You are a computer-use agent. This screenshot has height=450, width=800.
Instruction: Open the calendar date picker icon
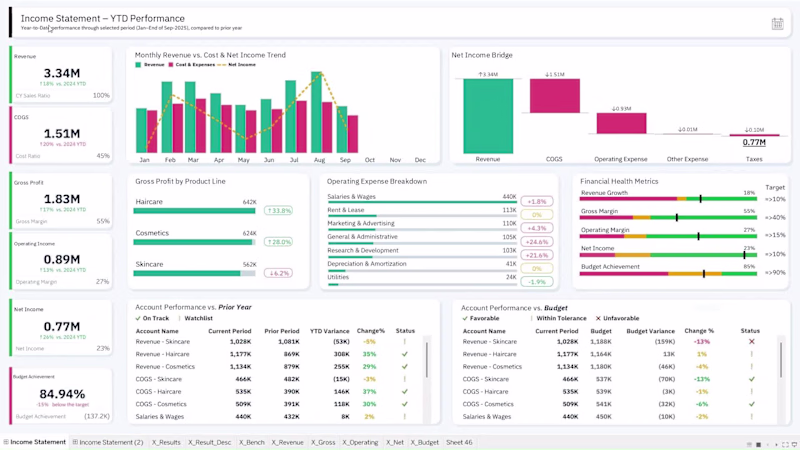(777, 23)
